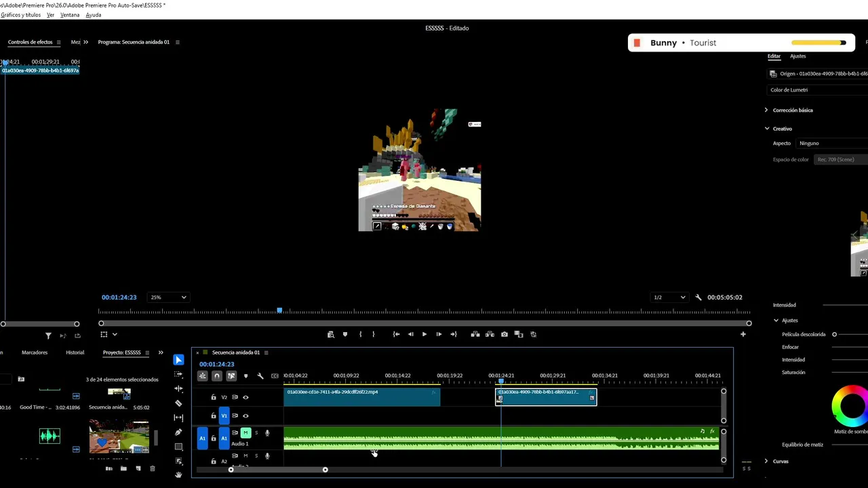Screen dimensions: 868x488
Task: Click the New Item icon in project panel
Action: 138,468
